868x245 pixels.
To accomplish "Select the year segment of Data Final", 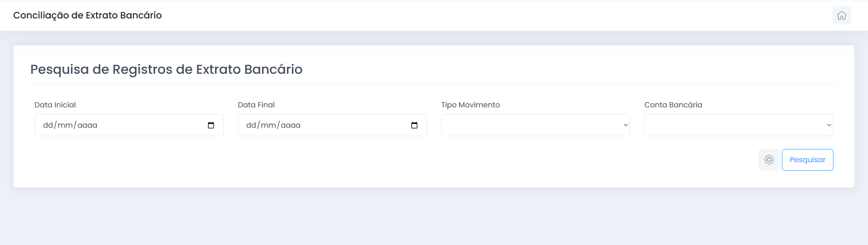I will pos(291,125).
